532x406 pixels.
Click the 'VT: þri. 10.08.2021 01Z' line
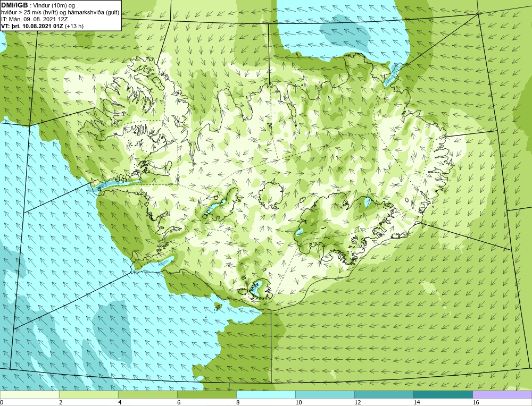pos(43,26)
